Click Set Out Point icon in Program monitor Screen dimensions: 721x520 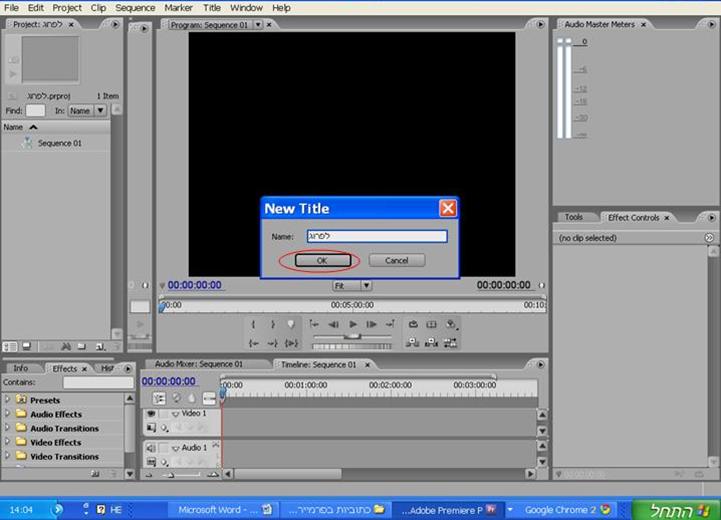273,325
